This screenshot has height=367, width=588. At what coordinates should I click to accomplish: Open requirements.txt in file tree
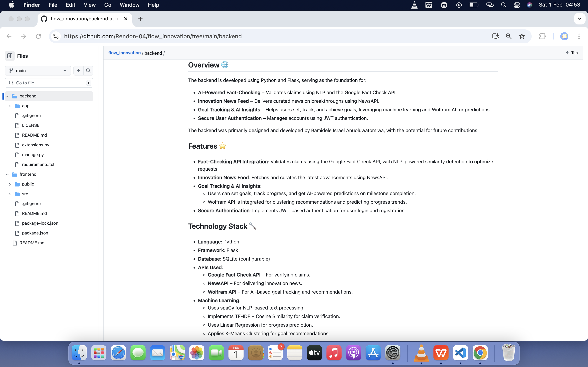(38, 165)
